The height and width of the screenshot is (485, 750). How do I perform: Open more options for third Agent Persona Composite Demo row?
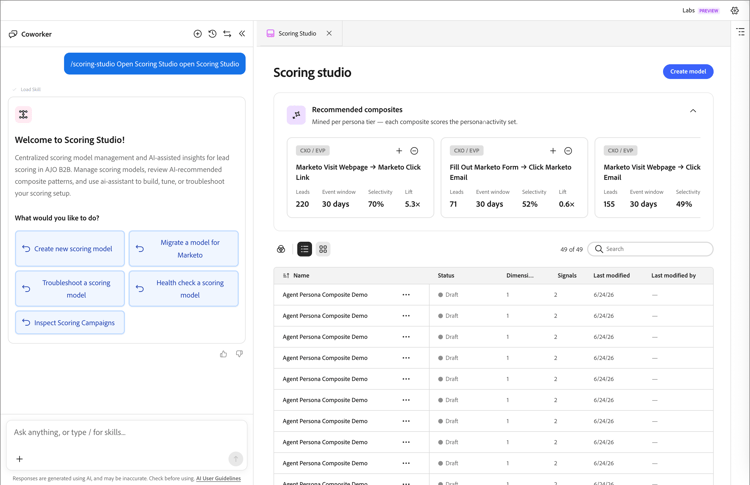click(x=406, y=337)
